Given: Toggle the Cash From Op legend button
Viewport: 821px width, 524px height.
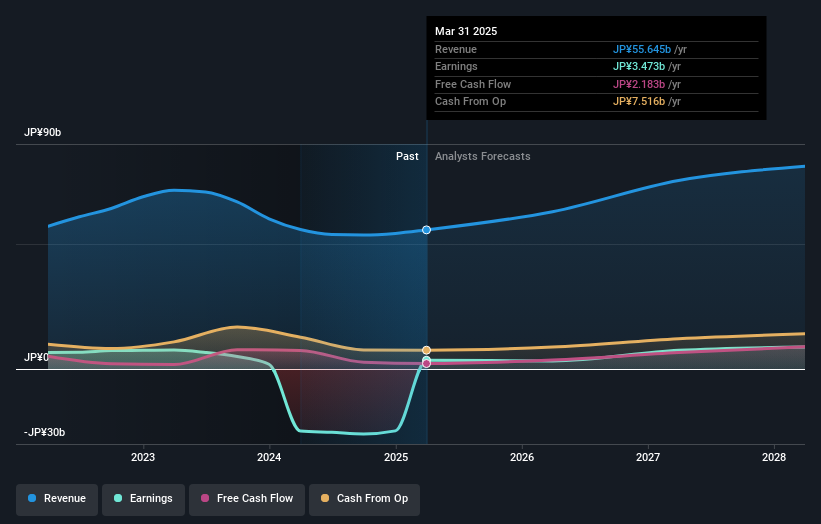Looking at the screenshot, I should pos(364,499).
